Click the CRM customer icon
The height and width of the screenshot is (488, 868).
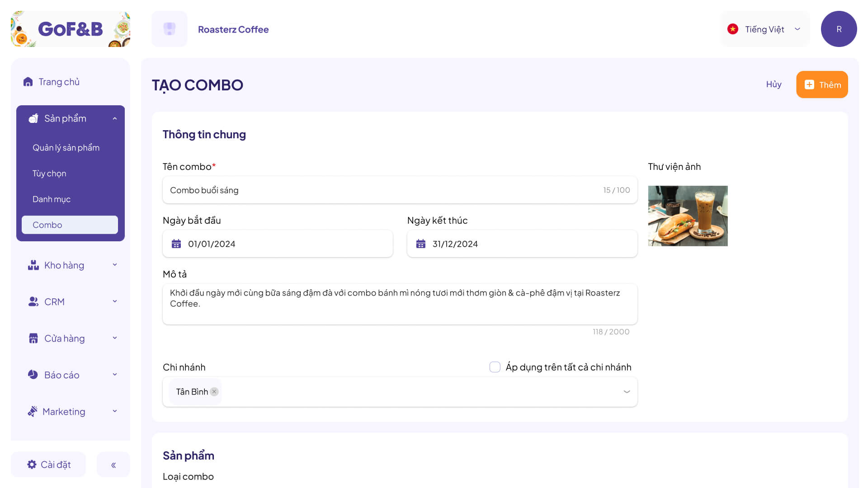click(33, 301)
